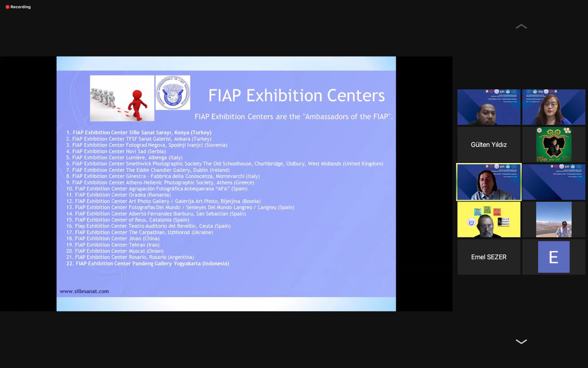Select the yellow background Sille Sanat video tile

point(489,219)
